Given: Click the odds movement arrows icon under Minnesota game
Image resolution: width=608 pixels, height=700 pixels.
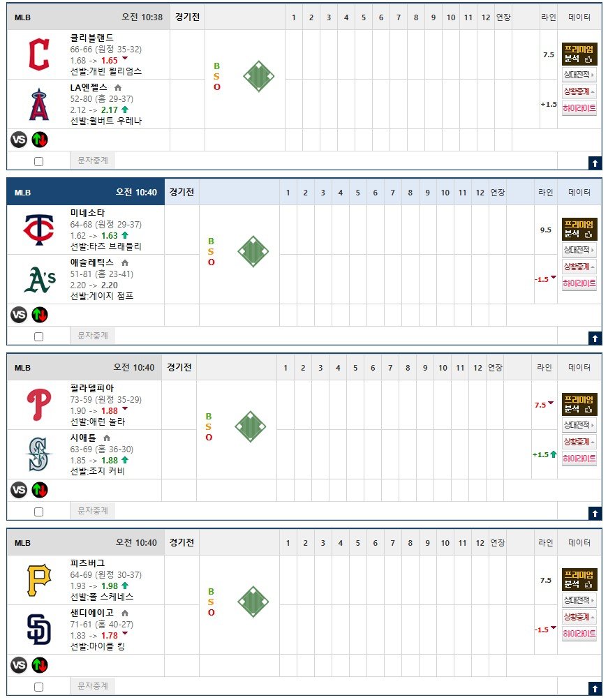Looking at the screenshot, I should [40, 315].
